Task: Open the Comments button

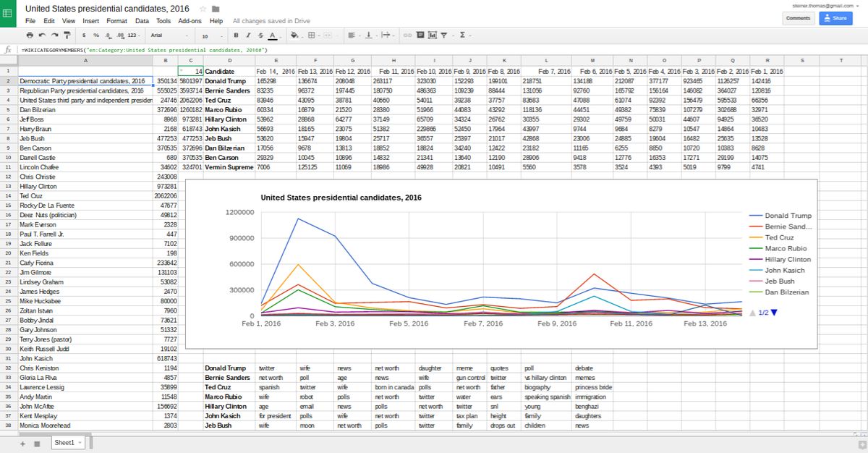Action: 799,18
